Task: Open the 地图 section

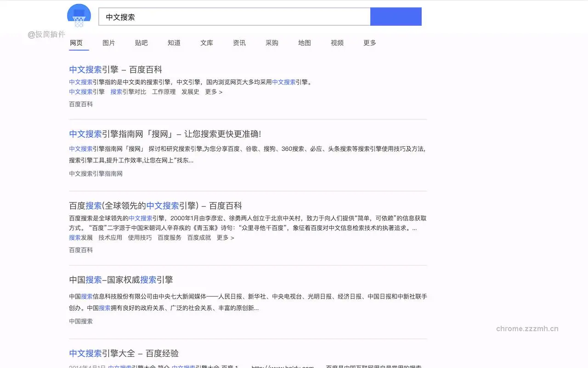Action: 304,43
